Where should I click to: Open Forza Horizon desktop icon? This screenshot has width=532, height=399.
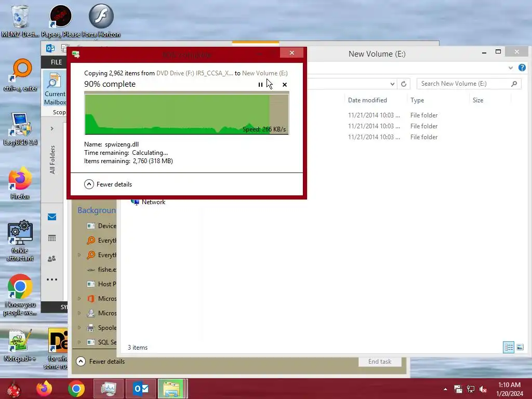pyautogui.click(x=101, y=20)
